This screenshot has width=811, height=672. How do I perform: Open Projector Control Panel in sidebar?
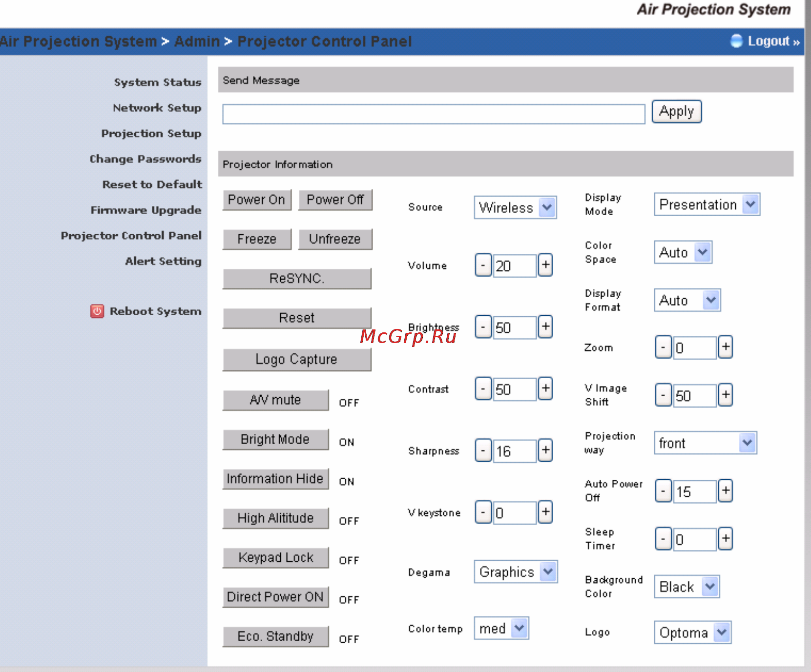(131, 236)
